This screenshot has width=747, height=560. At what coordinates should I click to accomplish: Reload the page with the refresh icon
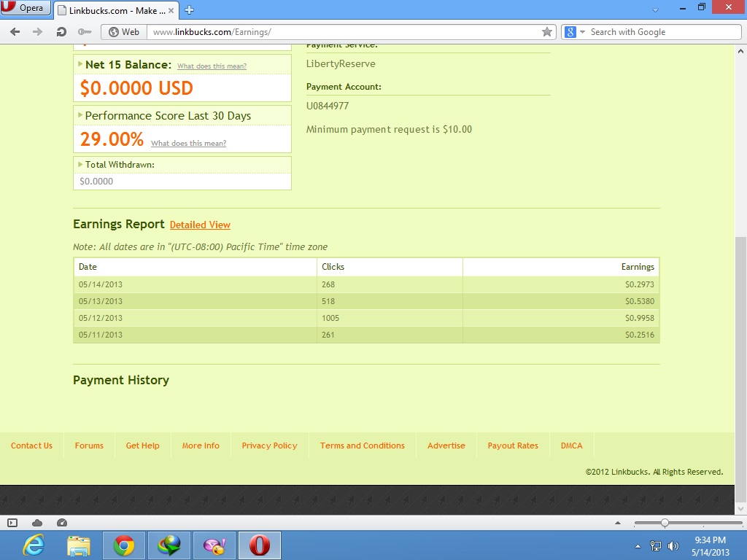(61, 32)
